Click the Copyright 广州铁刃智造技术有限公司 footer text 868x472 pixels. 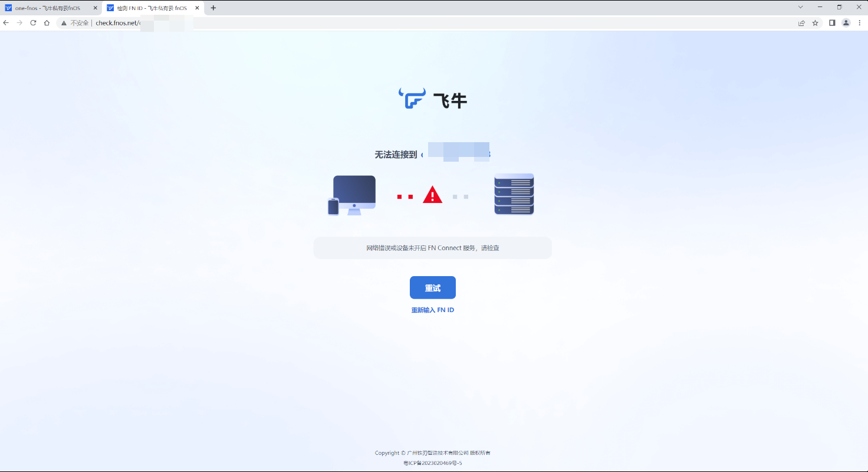[x=432, y=453]
